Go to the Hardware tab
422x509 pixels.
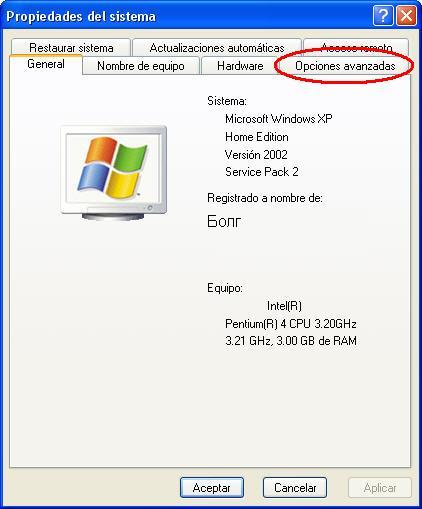(240, 66)
